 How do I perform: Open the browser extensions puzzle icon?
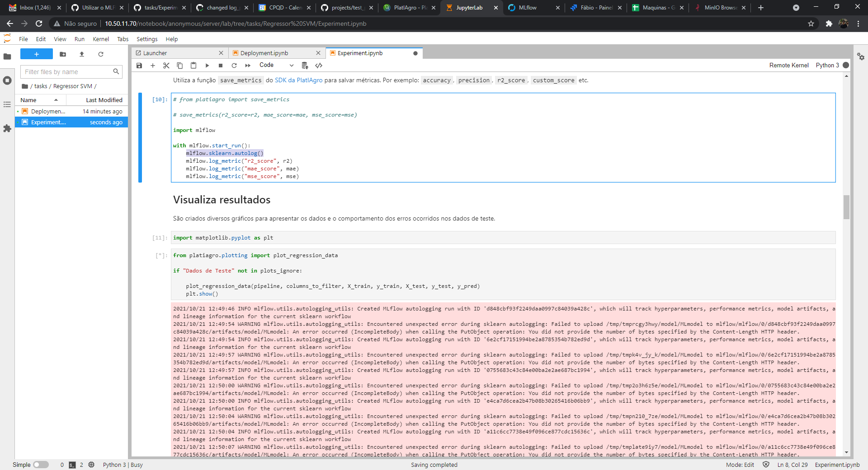coord(829,23)
